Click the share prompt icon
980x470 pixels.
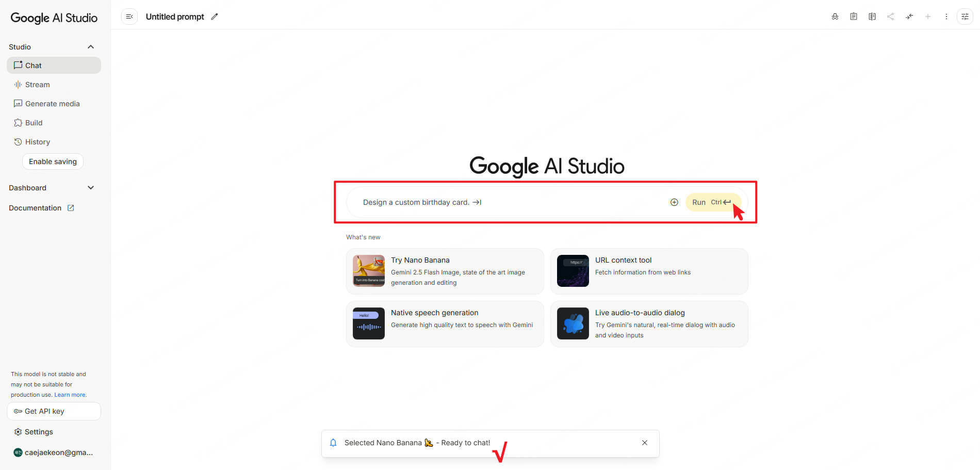click(891, 17)
